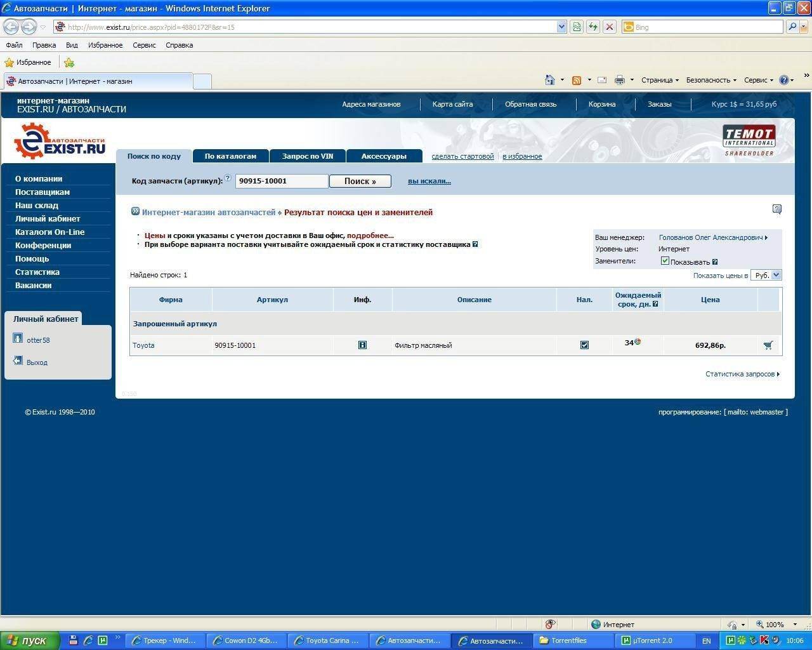Open the info icon for article 90915-10001

(362, 345)
